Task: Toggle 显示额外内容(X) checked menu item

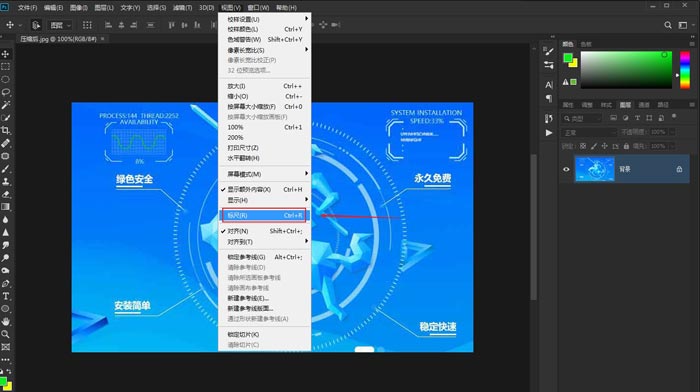Action: coord(264,189)
